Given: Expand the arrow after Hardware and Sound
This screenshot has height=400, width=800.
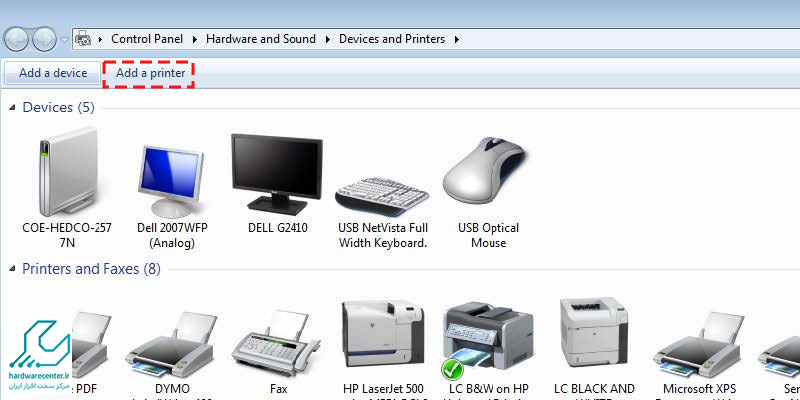Looking at the screenshot, I should coord(328,39).
